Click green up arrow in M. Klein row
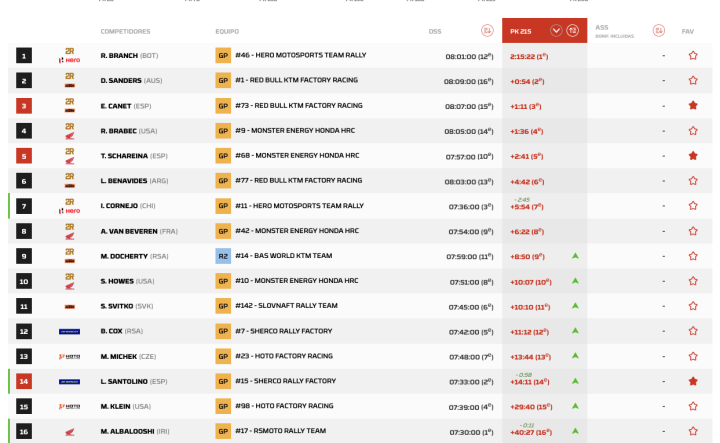Image resolution: width=720 pixels, height=443 pixels. (575, 406)
